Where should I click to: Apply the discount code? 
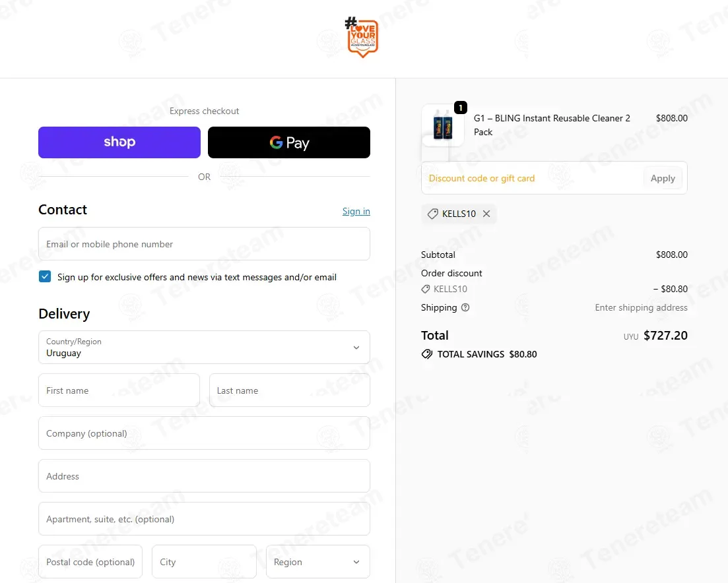pos(663,179)
